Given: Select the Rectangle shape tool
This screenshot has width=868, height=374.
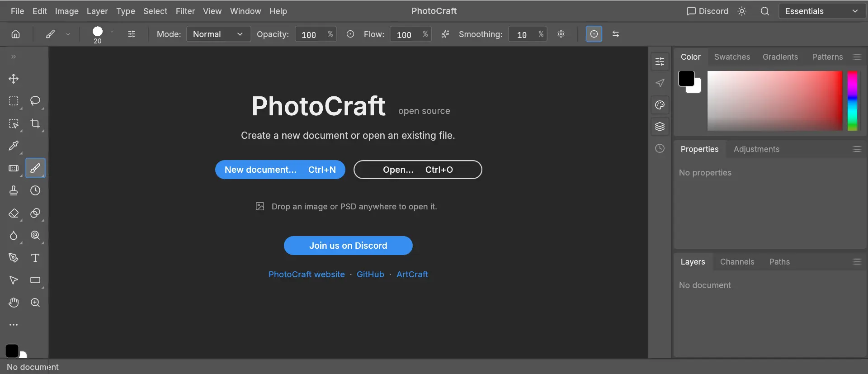Looking at the screenshot, I should click(35, 280).
